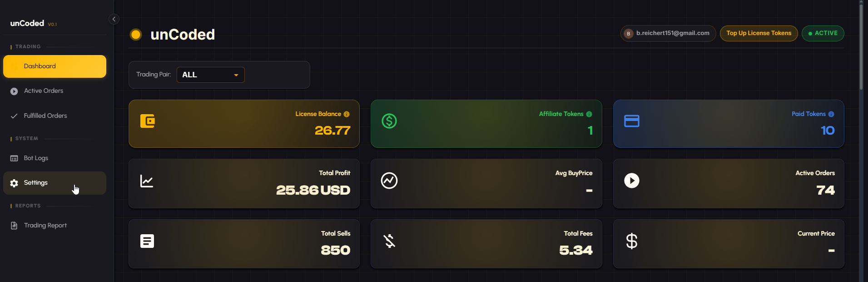Click the Paid Tokens info icon
The width and height of the screenshot is (868, 282).
pos(831,114)
